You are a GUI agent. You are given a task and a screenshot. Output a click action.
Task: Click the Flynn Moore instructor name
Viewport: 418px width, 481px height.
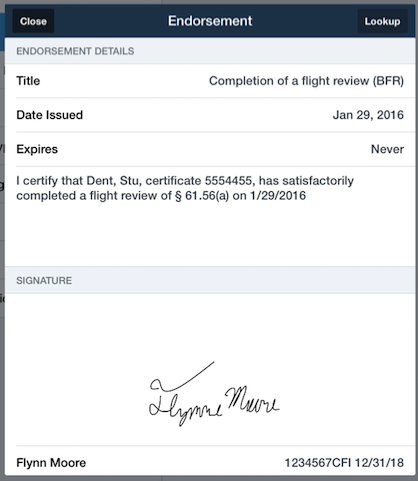point(51,463)
